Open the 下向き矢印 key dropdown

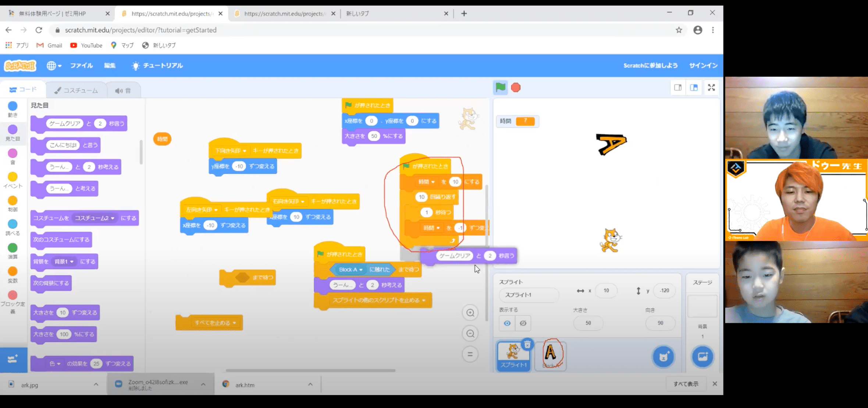[x=230, y=151]
